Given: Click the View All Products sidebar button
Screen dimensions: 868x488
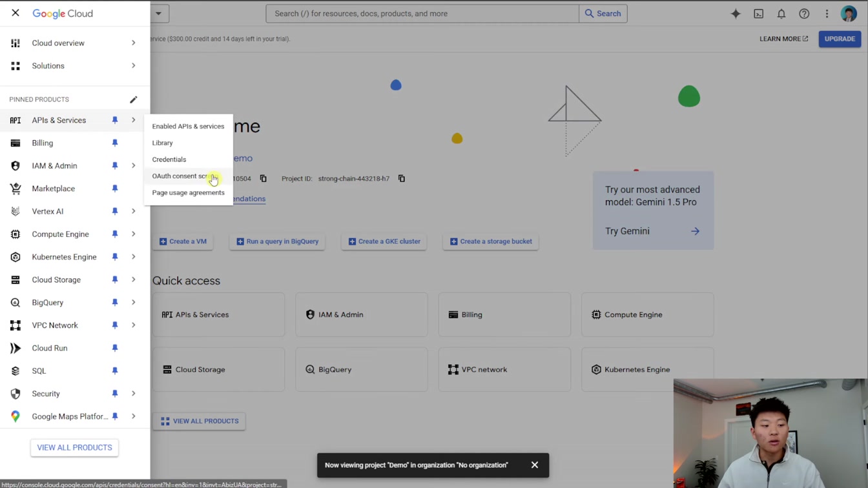Looking at the screenshot, I should (74, 447).
